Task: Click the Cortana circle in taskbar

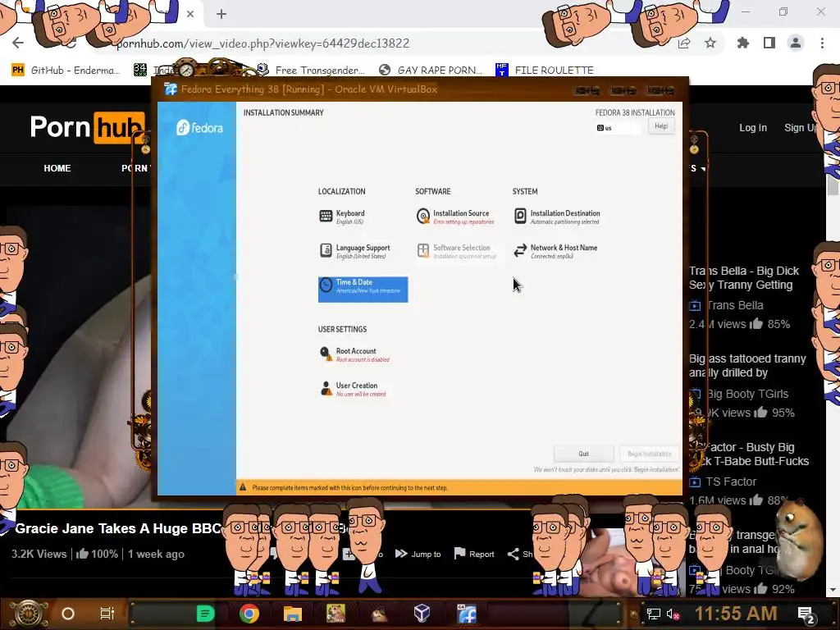Action: tap(68, 614)
